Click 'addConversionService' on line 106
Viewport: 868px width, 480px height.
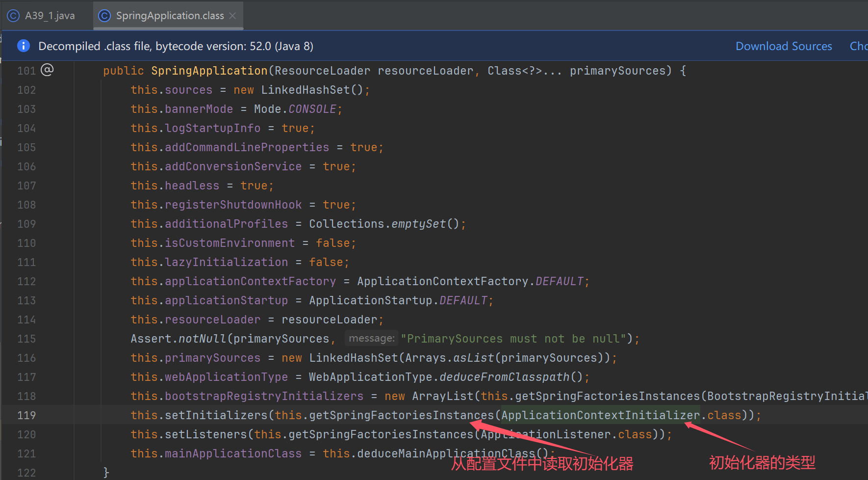coord(233,166)
